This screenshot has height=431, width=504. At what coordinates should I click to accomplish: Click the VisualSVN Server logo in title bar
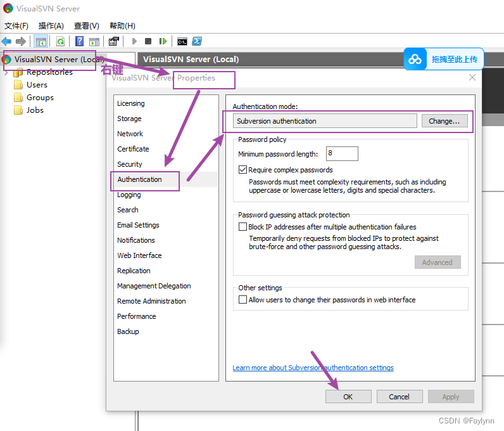click(8, 8)
